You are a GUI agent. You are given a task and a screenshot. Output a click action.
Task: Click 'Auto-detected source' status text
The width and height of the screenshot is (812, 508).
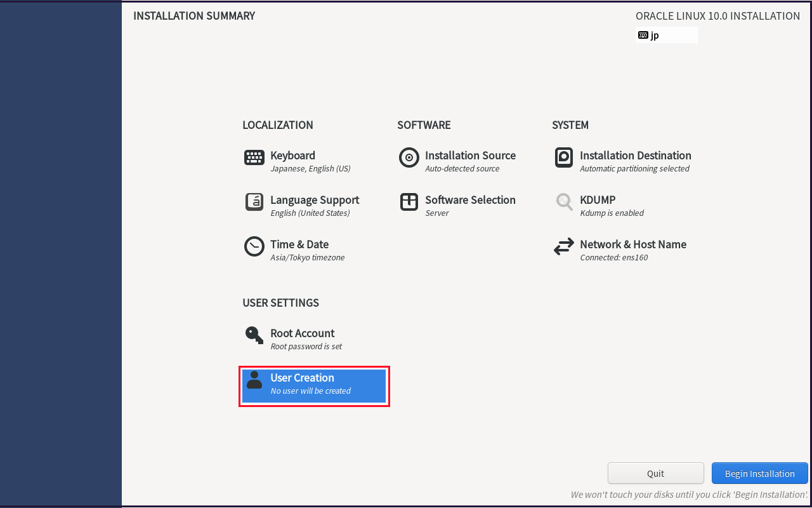[462, 169]
